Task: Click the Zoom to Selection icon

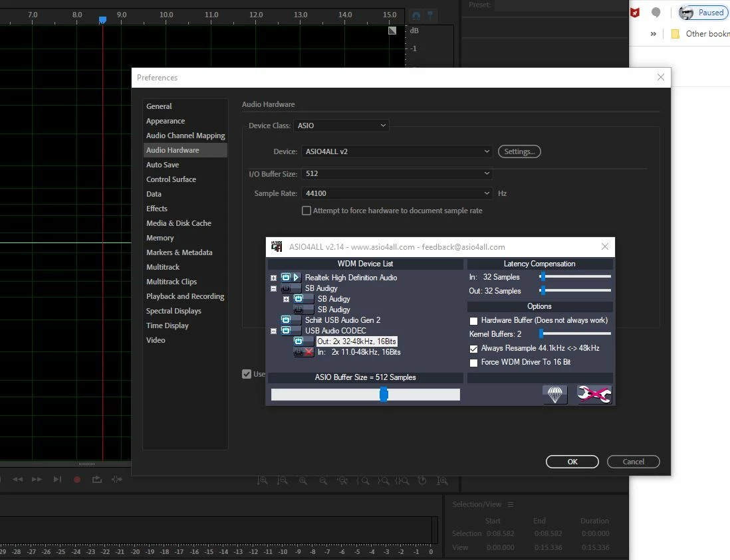Action: click(403, 480)
